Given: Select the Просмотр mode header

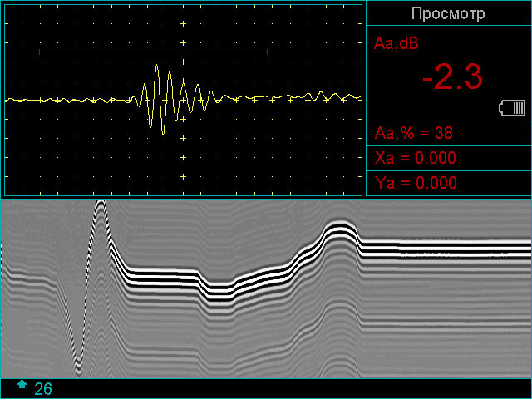Looking at the screenshot, I should [449, 14].
